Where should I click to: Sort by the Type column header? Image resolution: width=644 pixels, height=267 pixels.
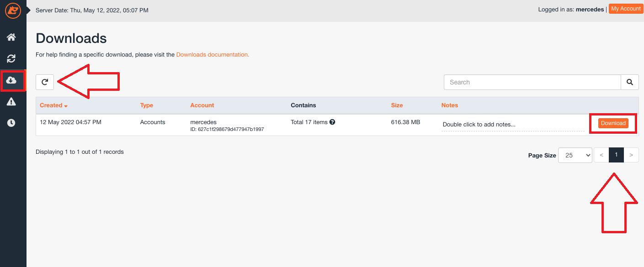click(147, 105)
